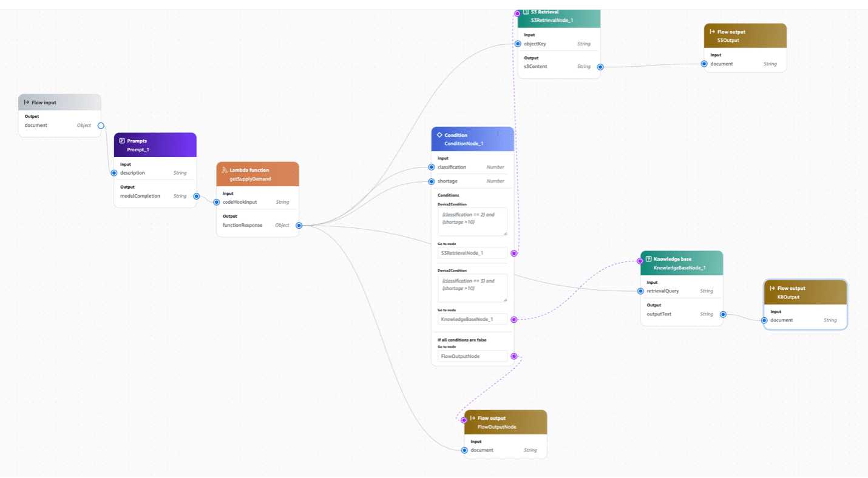Open the fallback Go to node selector showing FlowOutputNode
The width and height of the screenshot is (868, 478).
(472, 355)
